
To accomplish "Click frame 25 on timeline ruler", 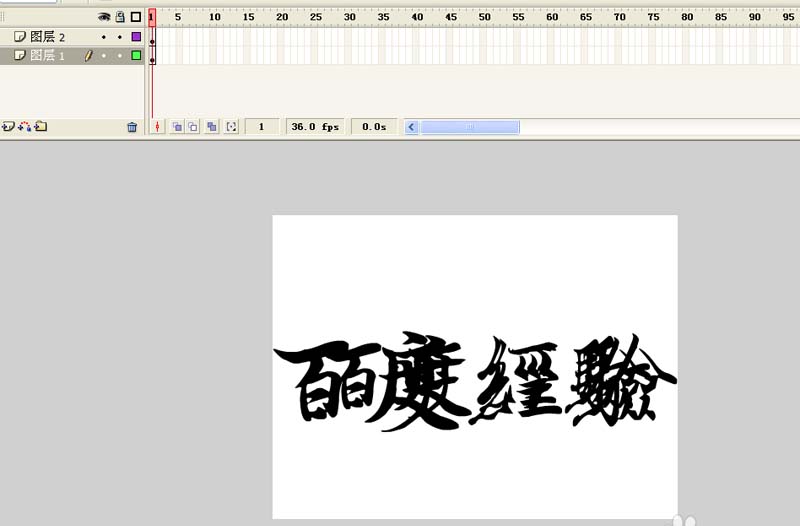I will pyautogui.click(x=316, y=17).
